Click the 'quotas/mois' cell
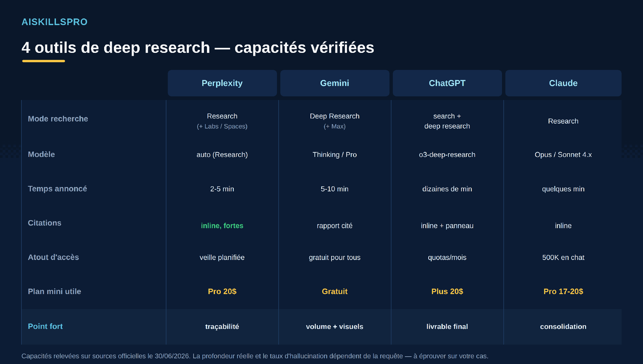The width and height of the screenshot is (643, 364). 447,258
